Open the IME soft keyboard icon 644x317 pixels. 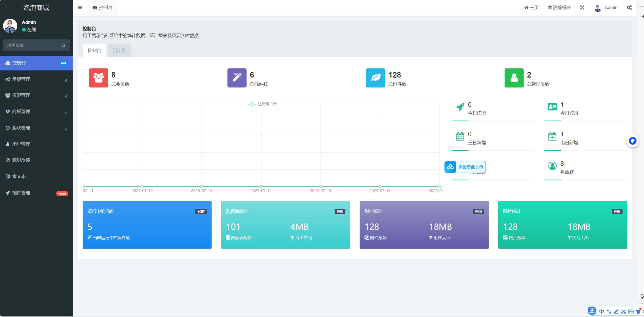tap(631, 311)
